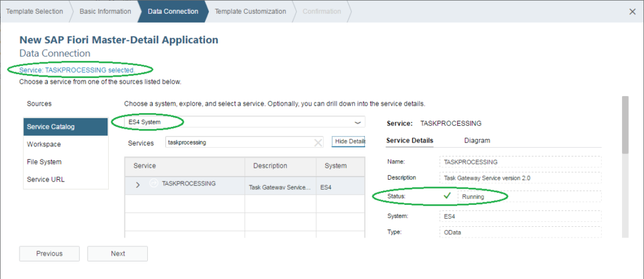The image size is (644, 279).
Task: Select Workspace source
Action: point(65,145)
